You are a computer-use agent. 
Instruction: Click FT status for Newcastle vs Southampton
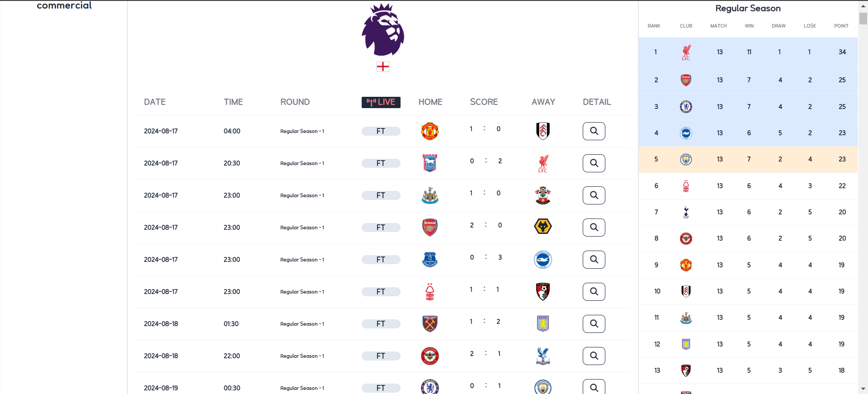381,195
